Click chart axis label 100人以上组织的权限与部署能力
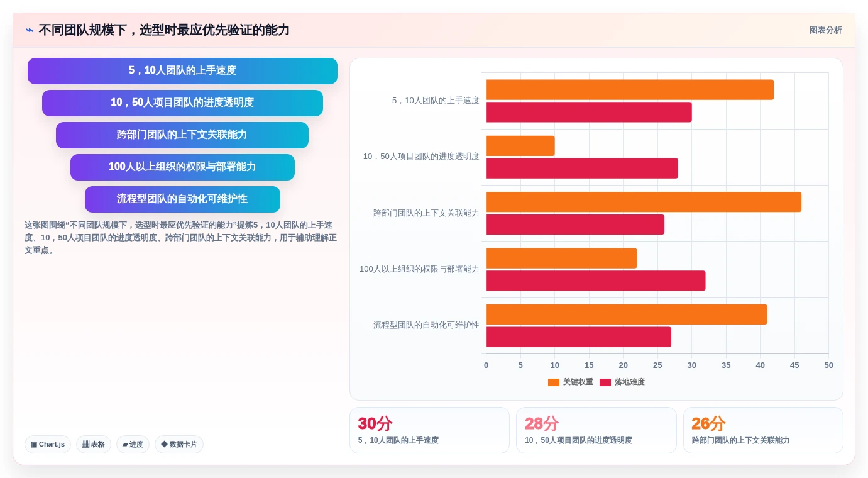 coord(419,269)
